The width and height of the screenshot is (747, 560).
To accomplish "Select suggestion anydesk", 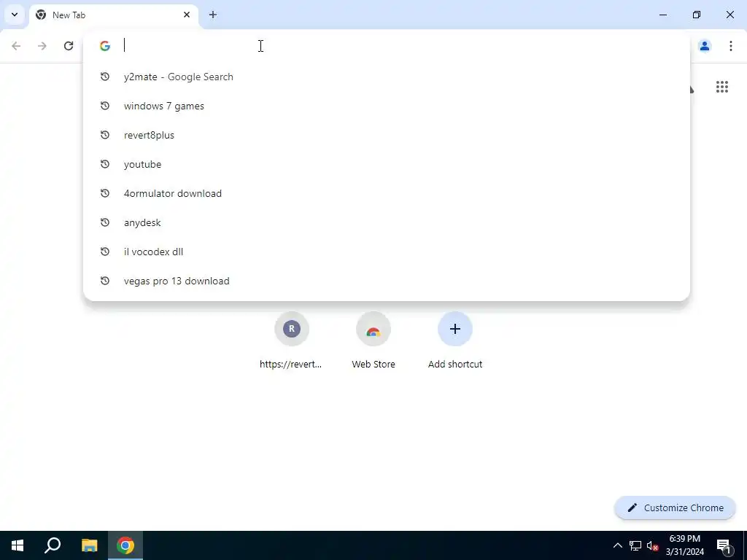I will (387, 222).
